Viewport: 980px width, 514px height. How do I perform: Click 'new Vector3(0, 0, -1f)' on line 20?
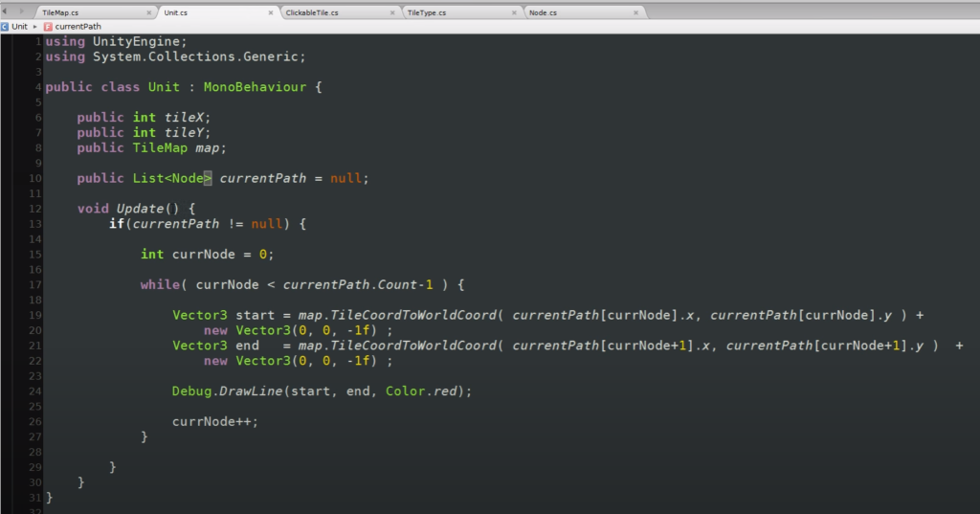290,330
